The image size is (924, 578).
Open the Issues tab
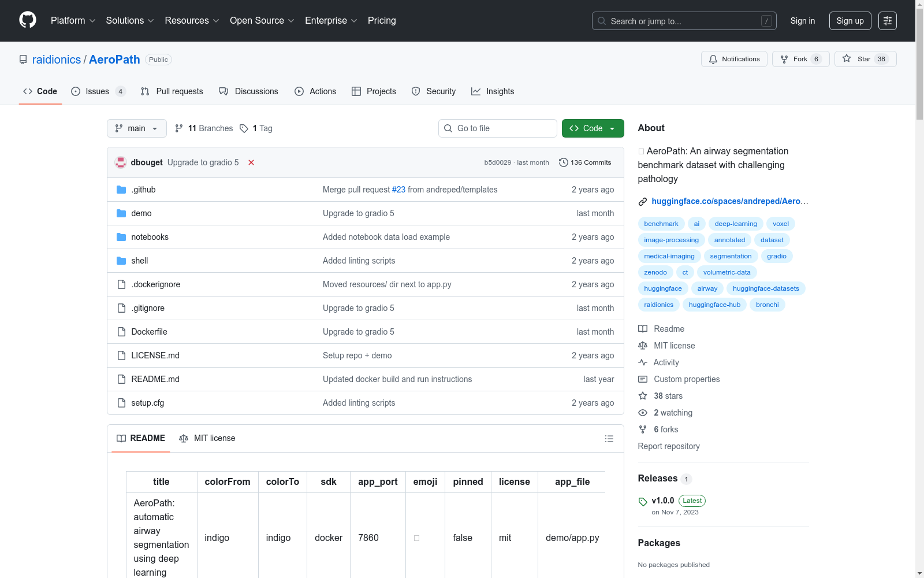pyautogui.click(x=98, y=91)
